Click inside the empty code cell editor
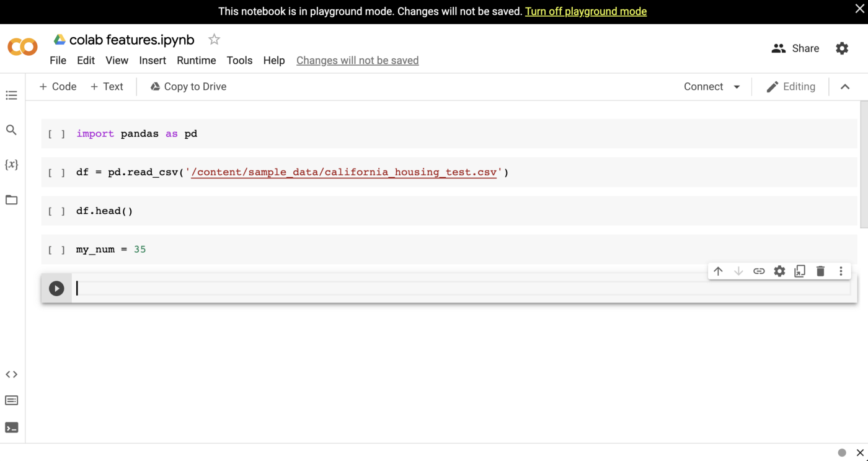This screenshot has height=461, width=868. (x=462, y=288)
